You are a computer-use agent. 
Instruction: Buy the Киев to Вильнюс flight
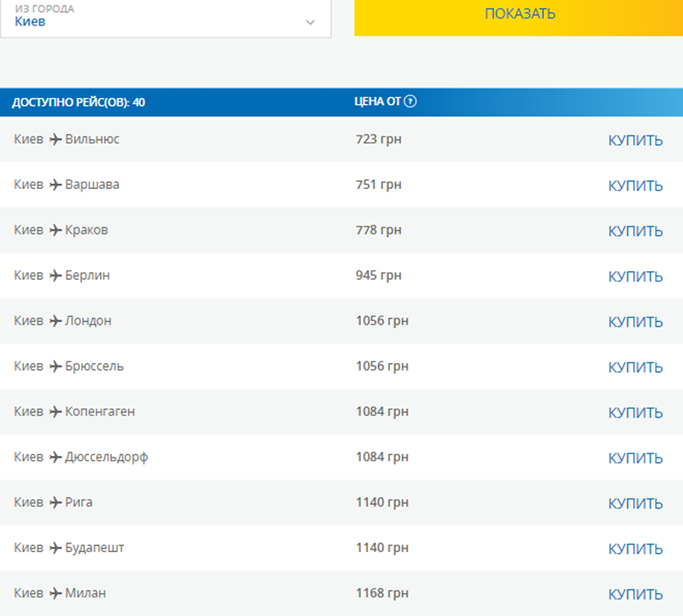pyautogui.click(x=635, y=140)
